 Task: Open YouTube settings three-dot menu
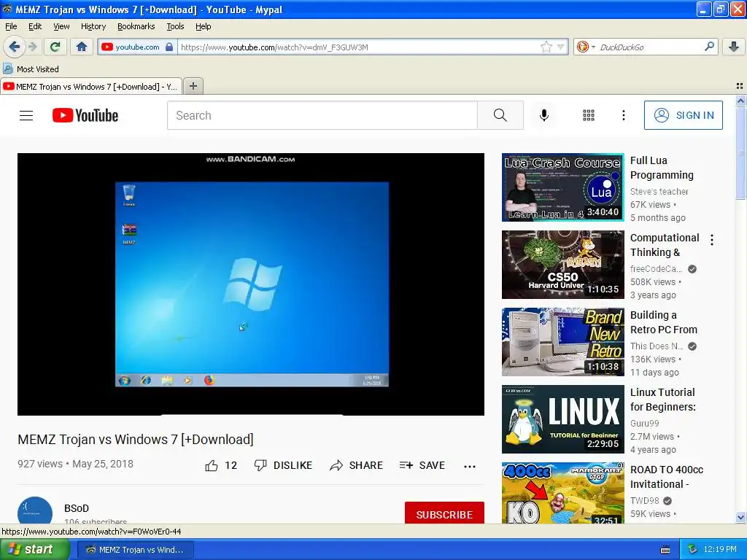click(x=623, y=115)
